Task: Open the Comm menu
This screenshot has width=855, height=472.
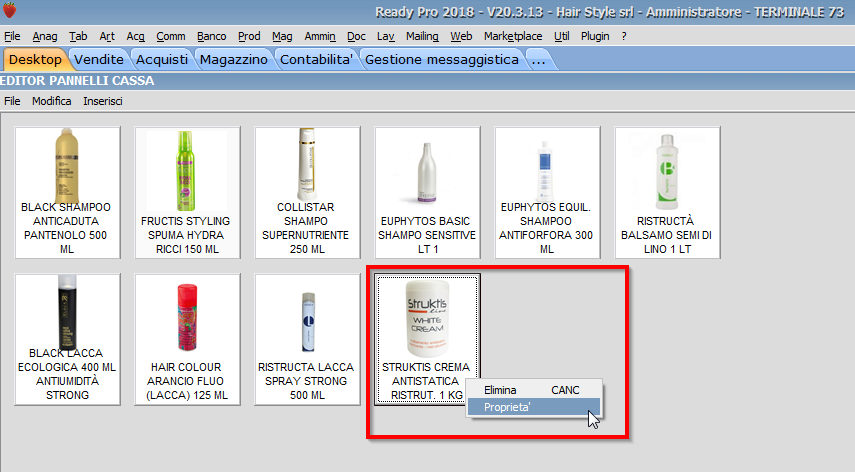Action: coord(171,36)
